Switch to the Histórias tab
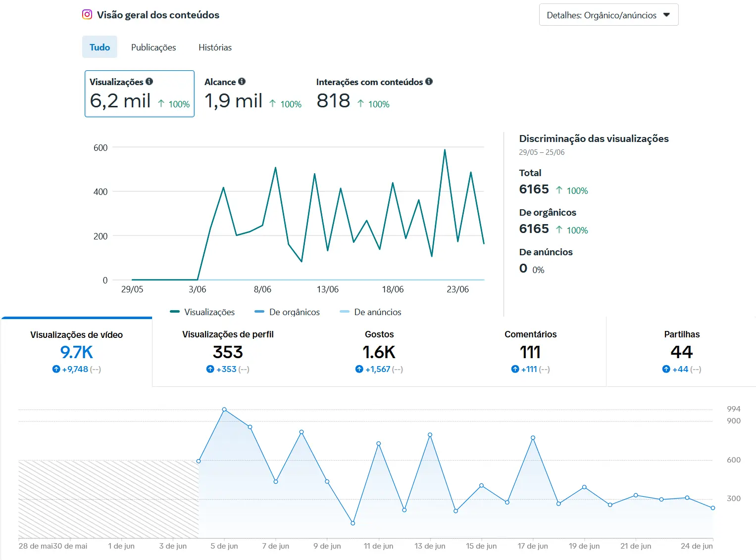Screen dimensions: 756x560 point(215,47)
